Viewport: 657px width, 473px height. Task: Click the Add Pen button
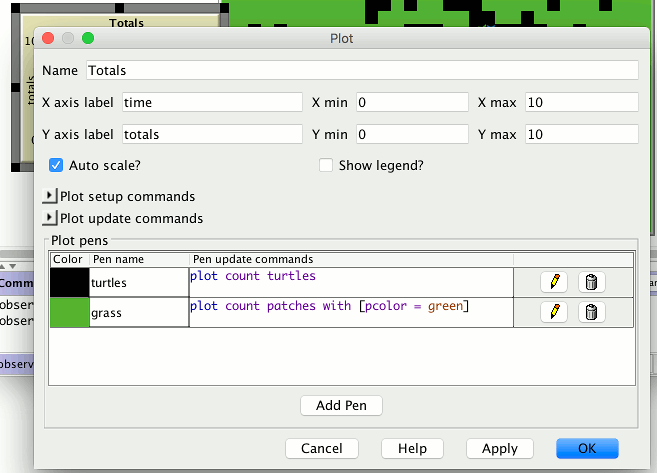[341, 406]
